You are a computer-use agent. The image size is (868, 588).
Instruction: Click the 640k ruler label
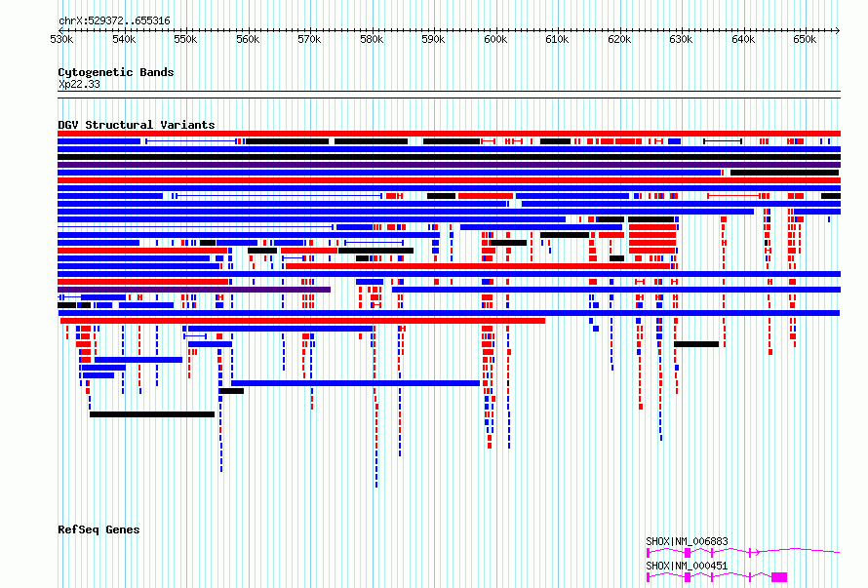743,40
